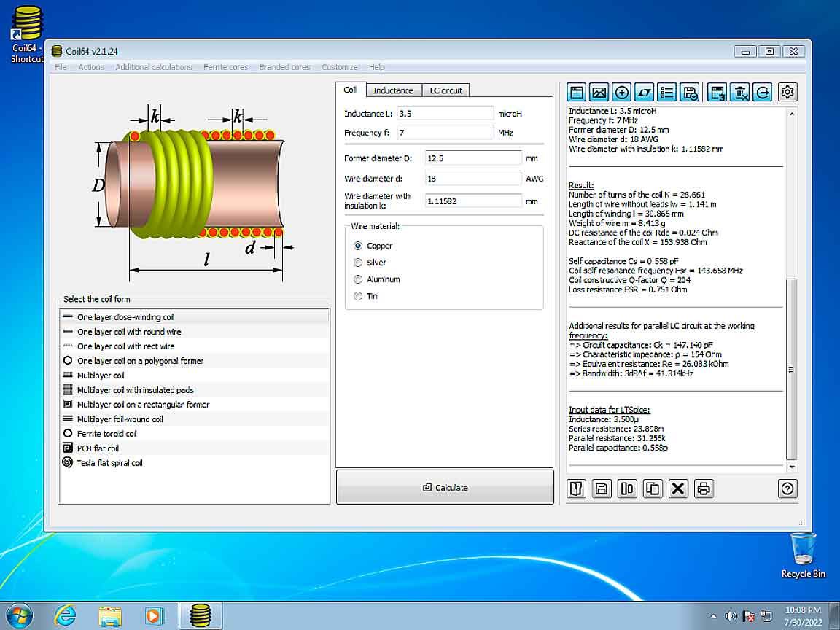
Task: Open help with the question mark icon
Action: [787, 489]
